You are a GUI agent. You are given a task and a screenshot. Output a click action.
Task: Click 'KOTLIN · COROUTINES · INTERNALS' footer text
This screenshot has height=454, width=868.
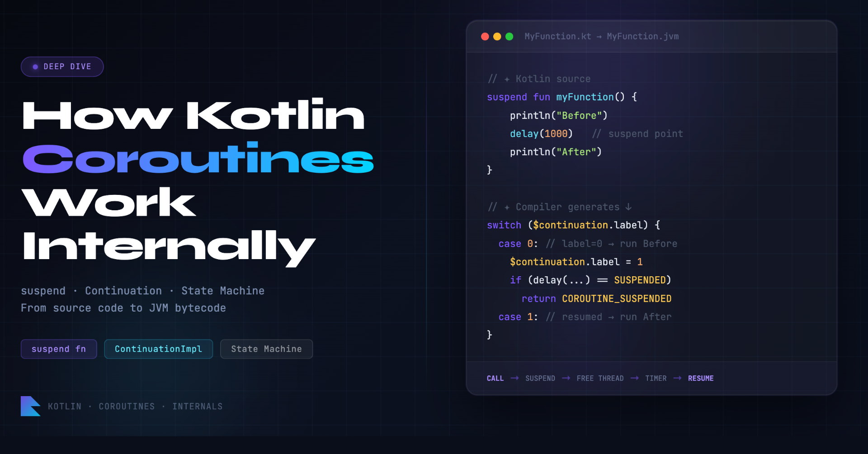(135, 407)
